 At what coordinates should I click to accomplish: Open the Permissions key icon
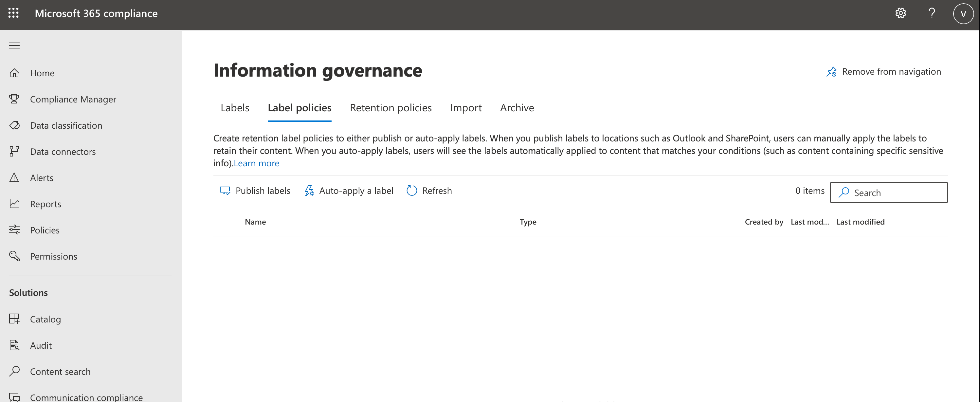click(x=14, y=256)
